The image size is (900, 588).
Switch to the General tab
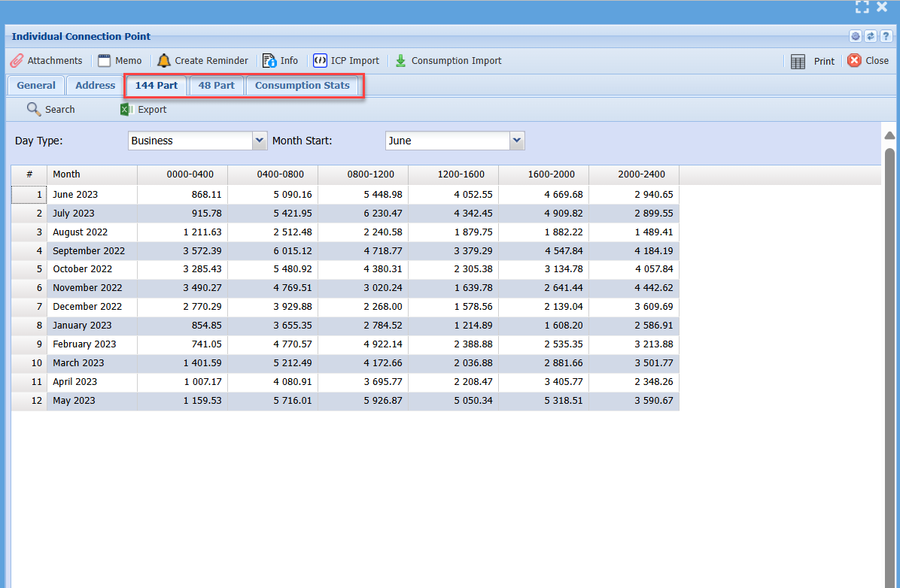36,86
